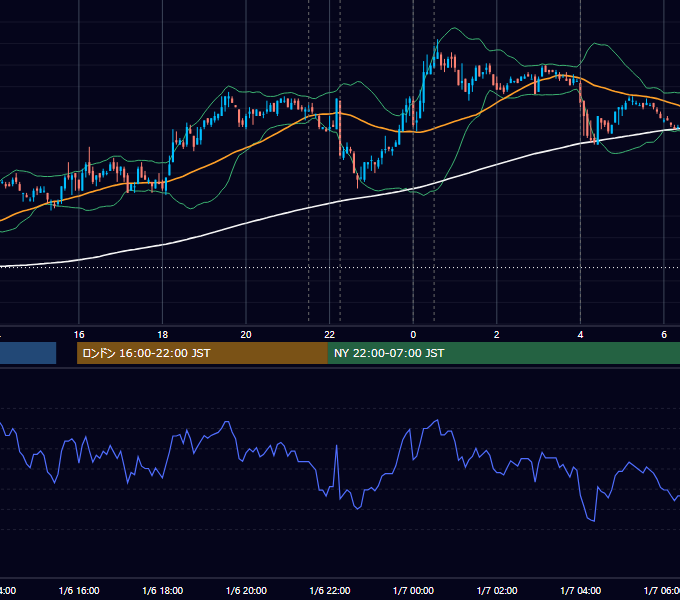Click the blue session bar before London
680x600 pixels.
click(x=28, y=353)
